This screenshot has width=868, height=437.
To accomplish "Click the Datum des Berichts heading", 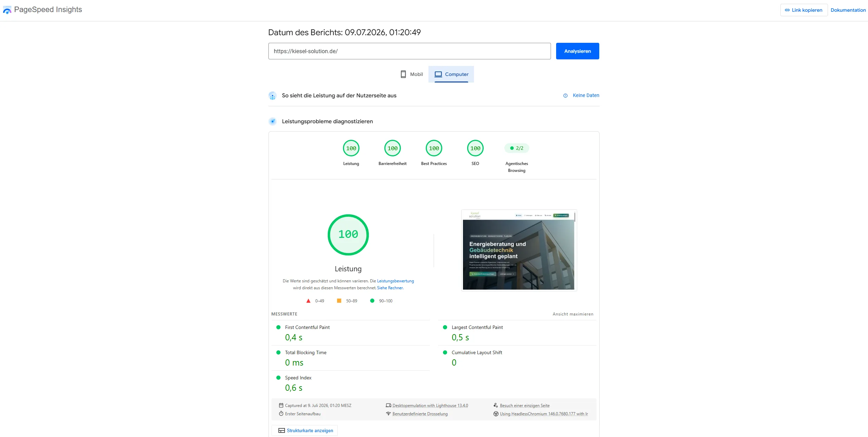I will [x=344, y=32].
